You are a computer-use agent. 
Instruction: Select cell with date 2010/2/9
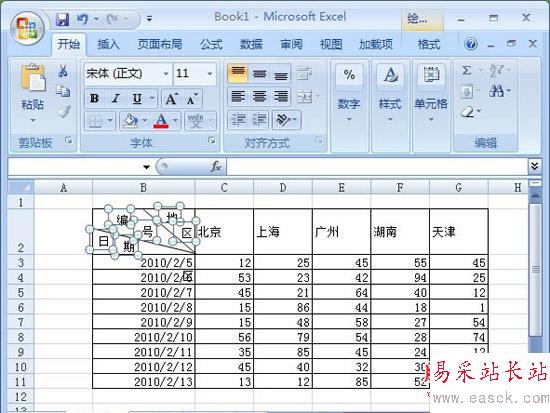click(144, 322)
